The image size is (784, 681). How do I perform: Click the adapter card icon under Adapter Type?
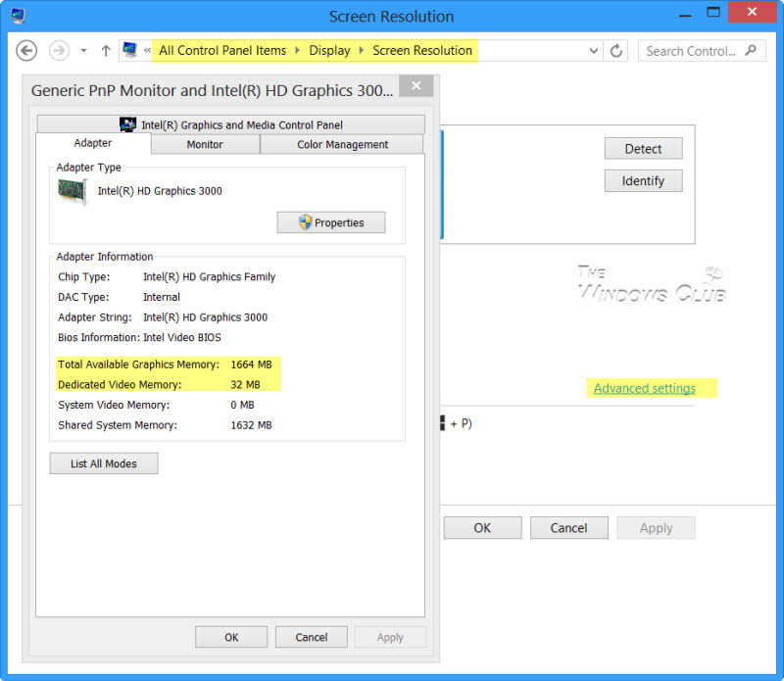point(69,189)
